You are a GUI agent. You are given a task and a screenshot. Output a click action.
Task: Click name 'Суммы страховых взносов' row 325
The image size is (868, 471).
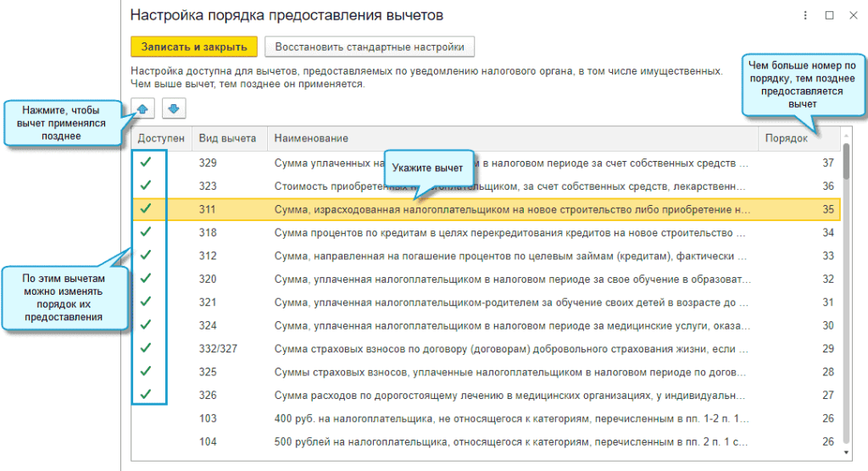[x=509, y=372]
